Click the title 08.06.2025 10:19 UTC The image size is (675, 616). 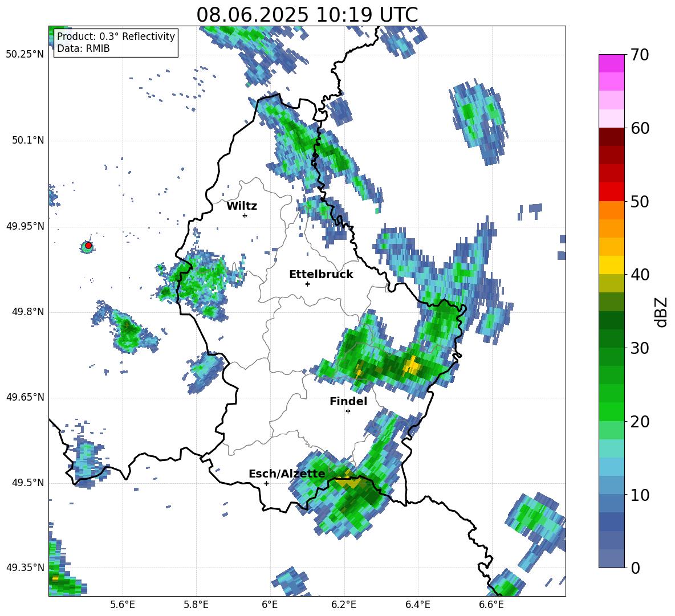[307, 15]
